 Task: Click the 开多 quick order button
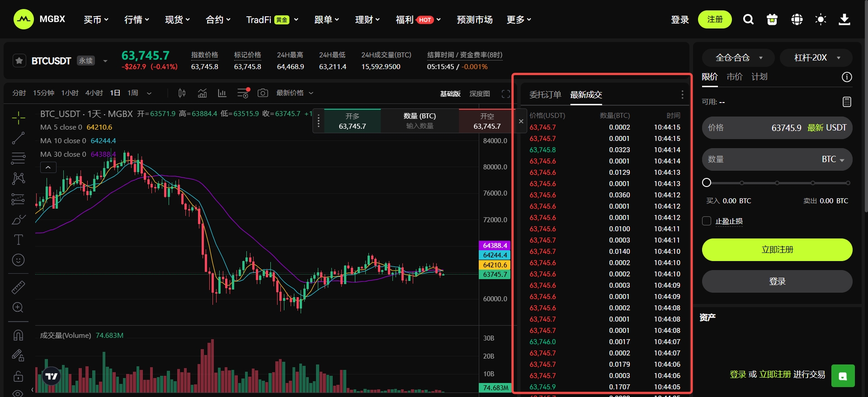(x=353, y=121)
